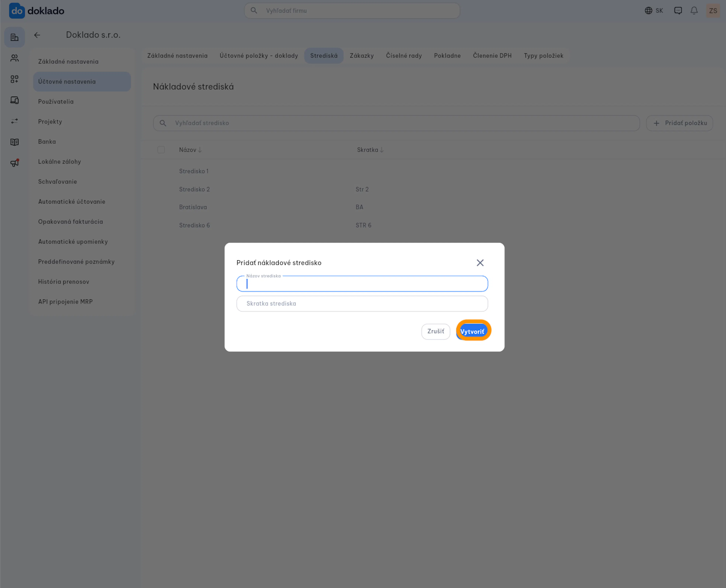This screenshot has height=588, width=726.
Task: Click the Doklado logo in header
Action: coord(37,11)
